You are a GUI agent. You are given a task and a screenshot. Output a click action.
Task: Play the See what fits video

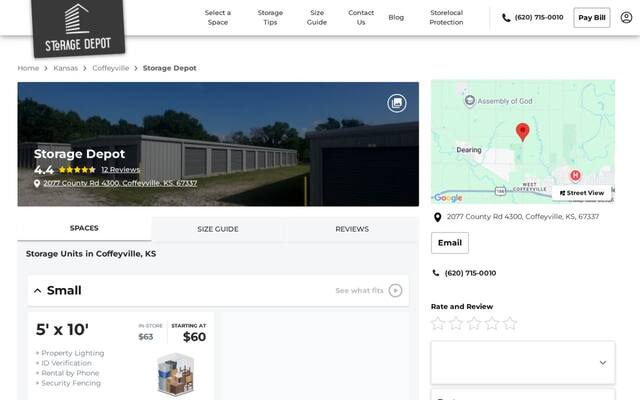pyautogui.click(x=395, y=291)
